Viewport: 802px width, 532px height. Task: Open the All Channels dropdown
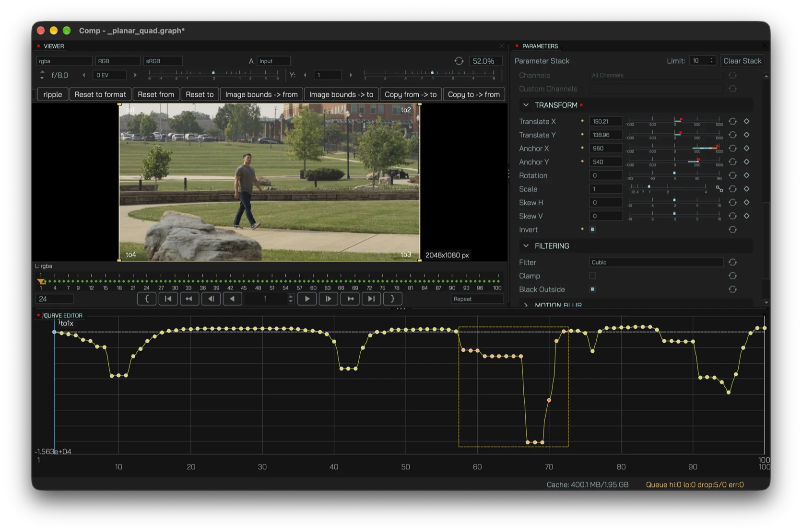656,75
